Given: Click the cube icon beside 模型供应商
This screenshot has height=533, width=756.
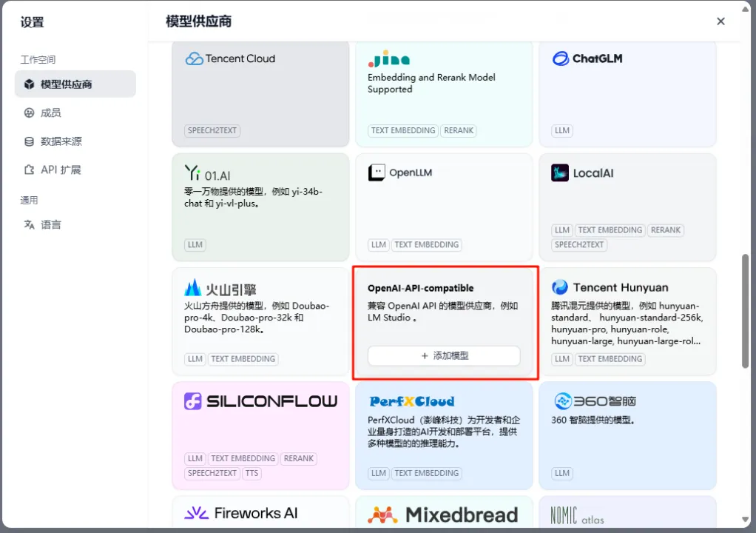Looking at the screenshot, I should point(30,84).
